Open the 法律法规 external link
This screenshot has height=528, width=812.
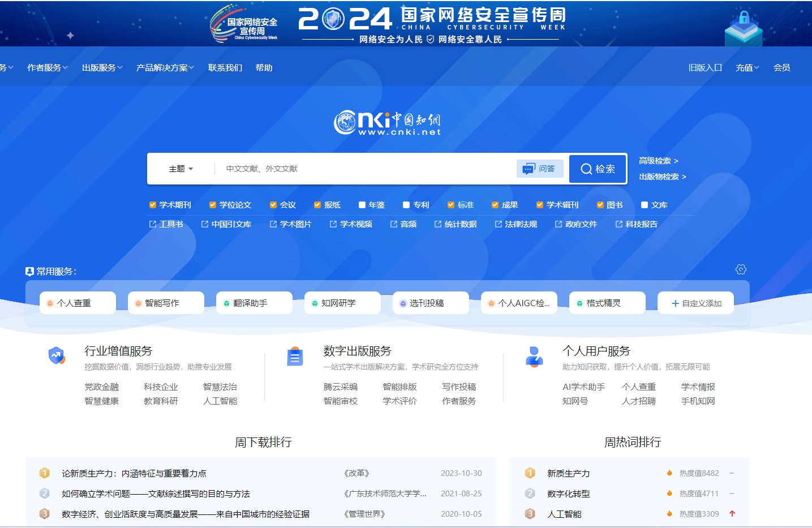point(515,224)
